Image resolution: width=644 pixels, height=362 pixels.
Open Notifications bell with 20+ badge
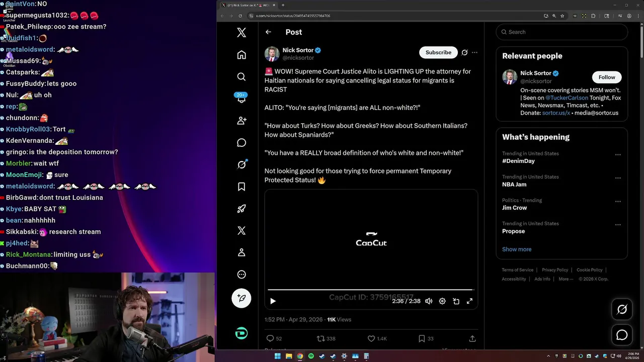[x=242, y=99]
